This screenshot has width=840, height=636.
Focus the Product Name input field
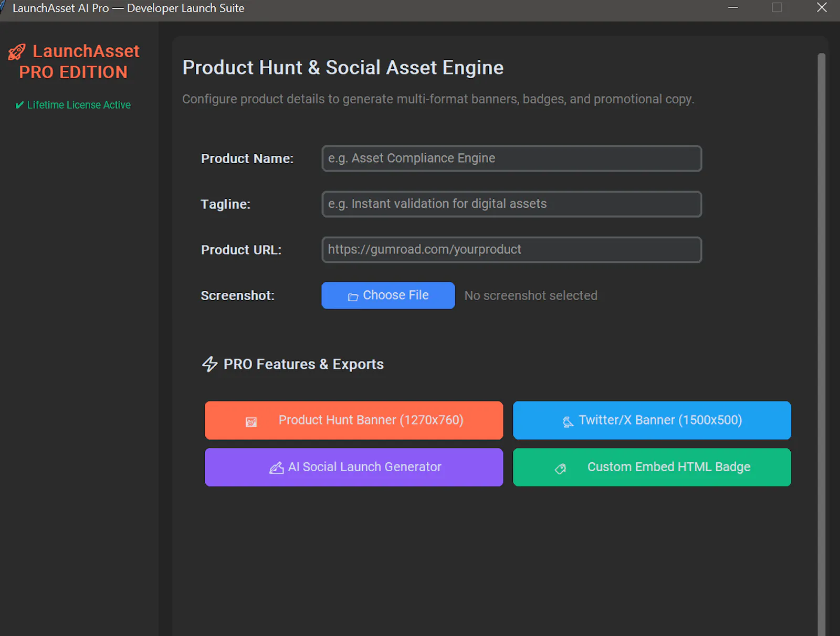pyautogui.click(x=512, y=158)
